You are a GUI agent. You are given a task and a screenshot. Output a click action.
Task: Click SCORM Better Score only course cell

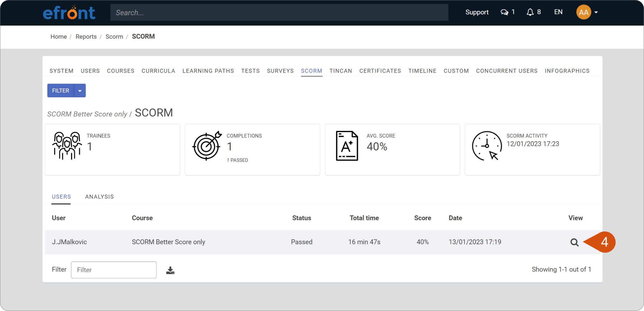pyautogui.click(x=168, y=242)
